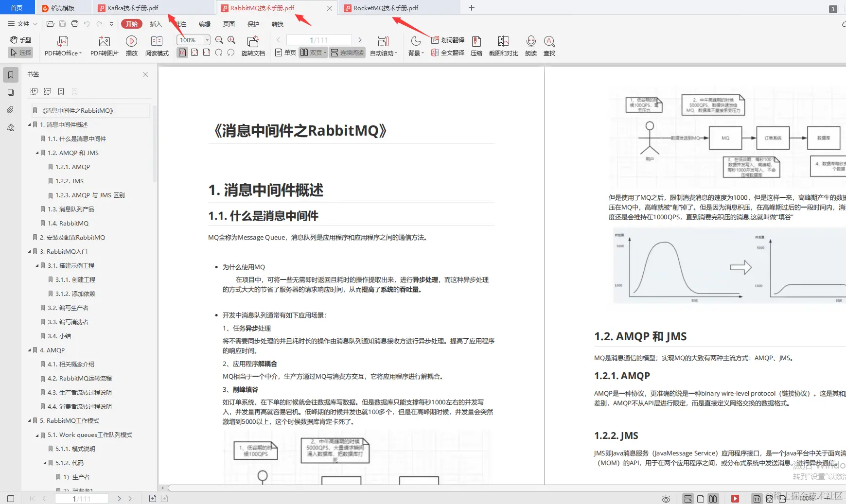846x504 pixels.
Task: Activate the 选择 selection tool
Action: pos(20,52)
